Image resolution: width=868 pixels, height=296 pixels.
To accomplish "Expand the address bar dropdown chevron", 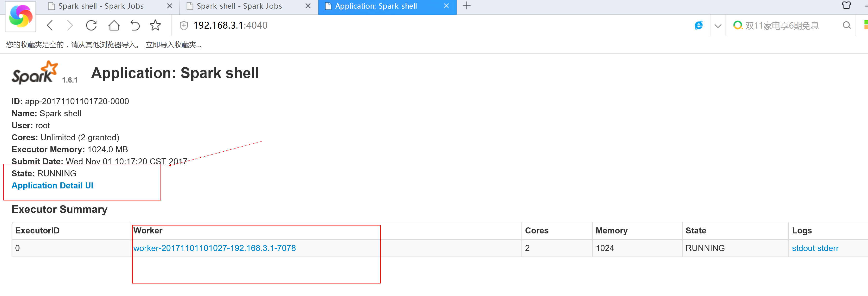I will coord(718,26).
